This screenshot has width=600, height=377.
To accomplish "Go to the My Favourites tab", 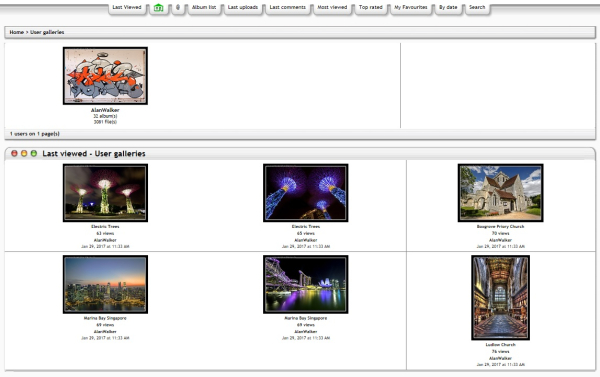I will pos(411,7).
